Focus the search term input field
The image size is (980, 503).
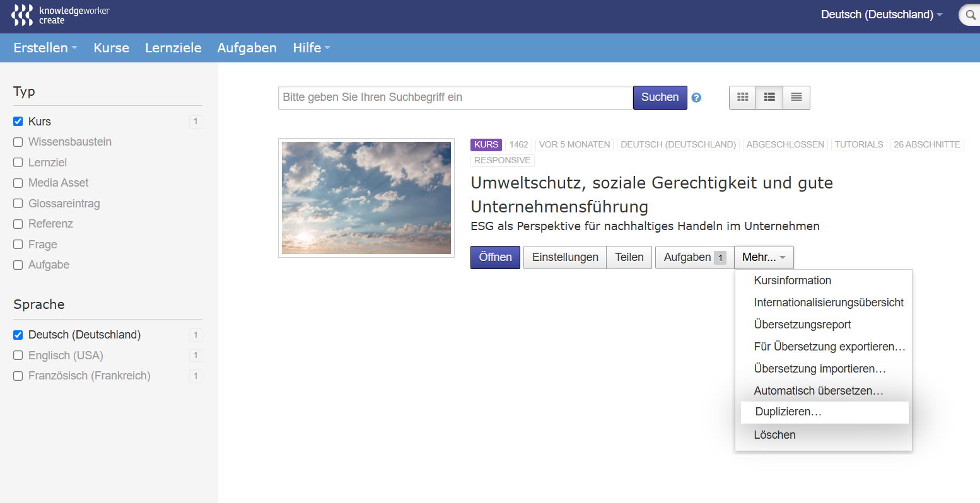point(455,98)
